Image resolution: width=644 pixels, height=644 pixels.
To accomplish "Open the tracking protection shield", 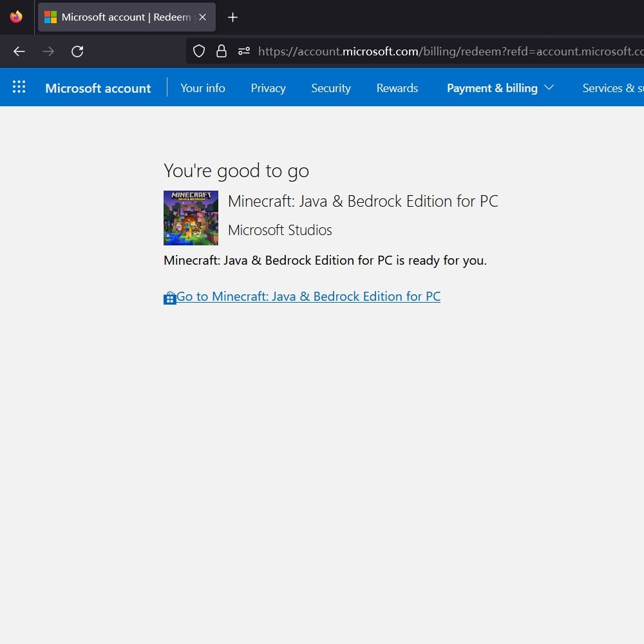I will (199, 52).
